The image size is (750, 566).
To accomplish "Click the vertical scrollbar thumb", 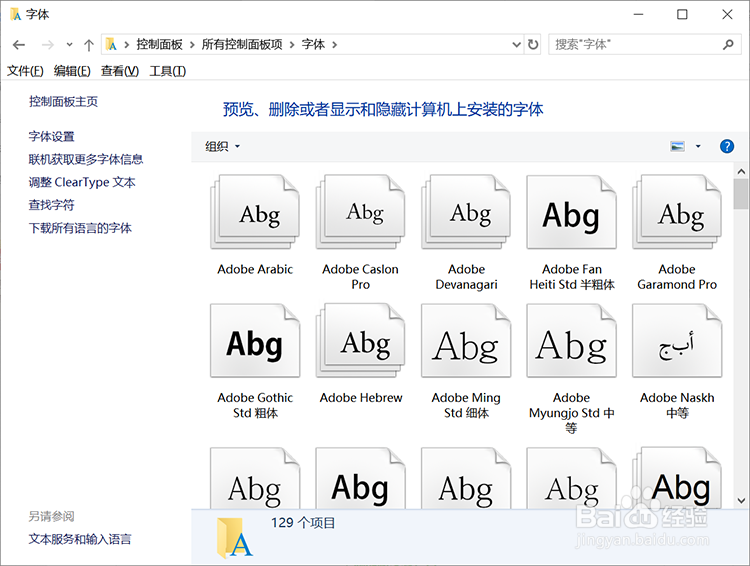I will point(741,194).
